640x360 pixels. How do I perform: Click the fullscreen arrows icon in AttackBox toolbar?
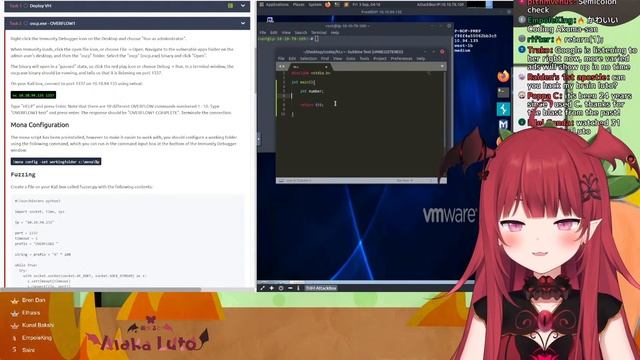click(x=262, y=288)
